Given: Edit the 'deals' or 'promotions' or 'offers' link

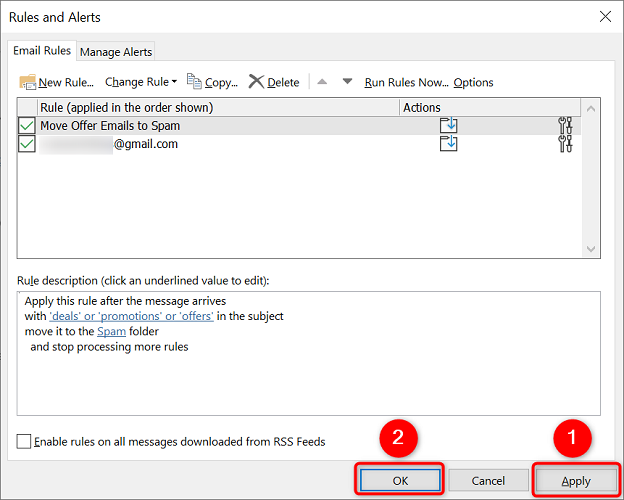Looking at the screenshot, I should click(131, 316).
